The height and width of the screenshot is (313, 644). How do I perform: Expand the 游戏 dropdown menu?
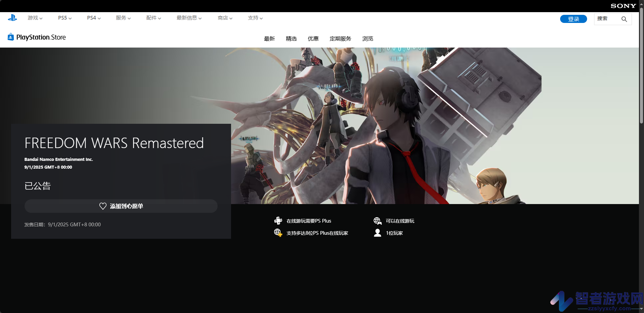coord(35,18)
